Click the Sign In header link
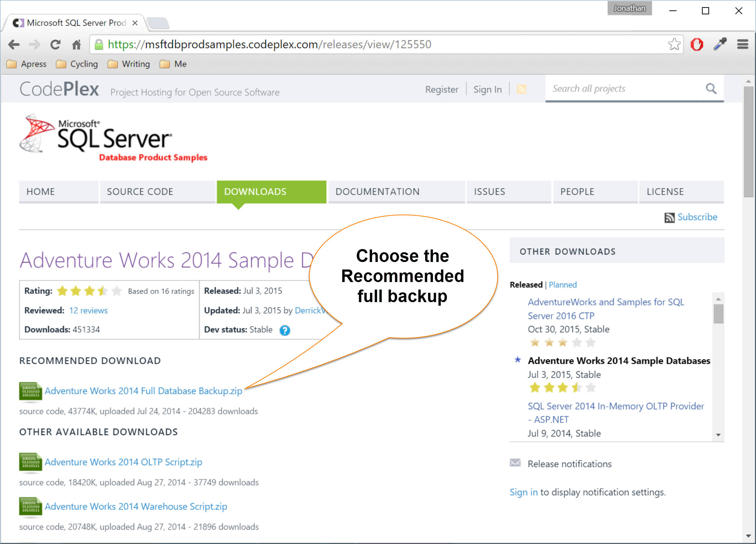Image resolution: width=756 pixels, height=544 pixels. pyautogui.click(x=487, y=90)
